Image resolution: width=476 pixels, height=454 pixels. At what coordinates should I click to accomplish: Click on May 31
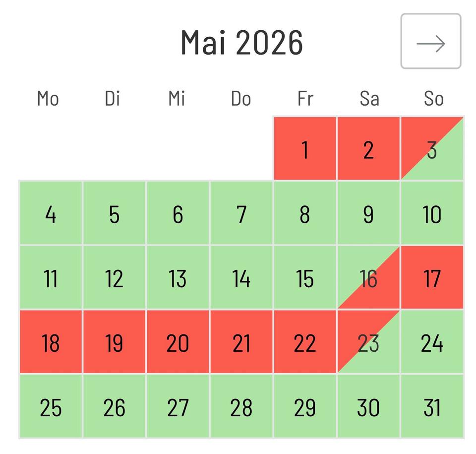(432, 406)
